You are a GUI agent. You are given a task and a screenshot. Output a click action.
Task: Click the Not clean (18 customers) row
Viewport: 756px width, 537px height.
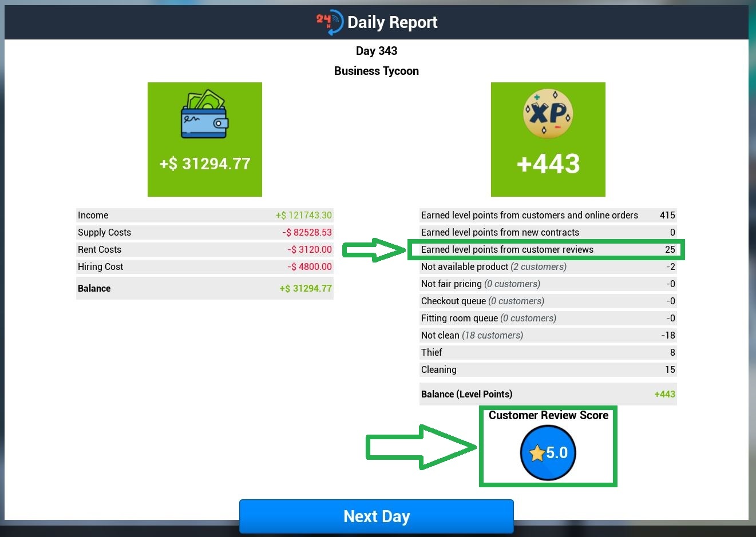click(548, 335)
